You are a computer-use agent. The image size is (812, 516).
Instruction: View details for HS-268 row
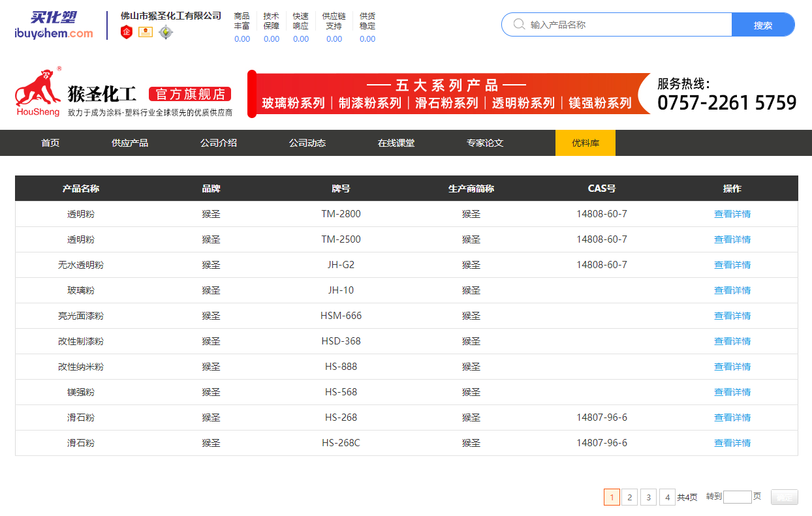(x=732, y=417)
